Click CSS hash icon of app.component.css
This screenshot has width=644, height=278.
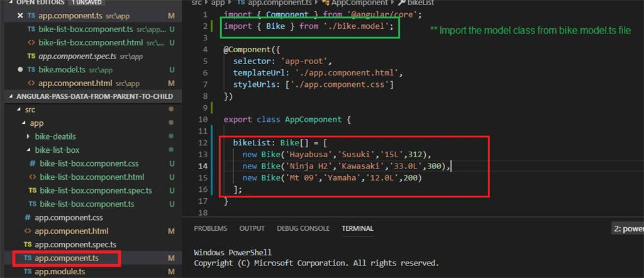click(28, 218)
